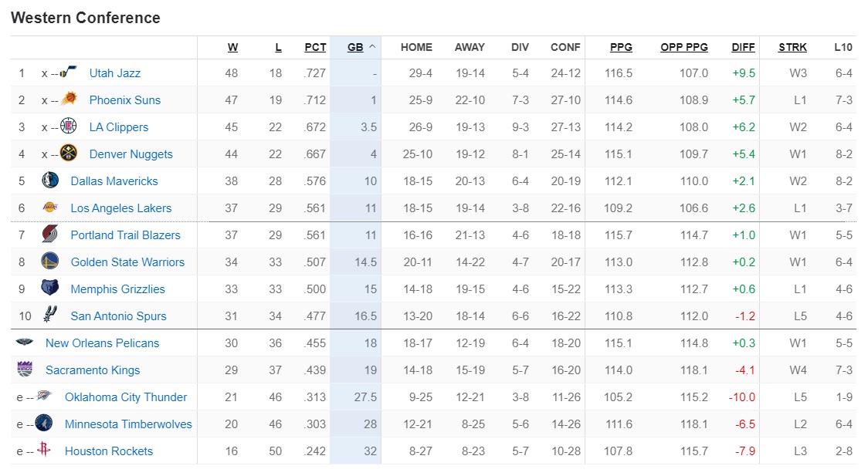
Task: Open the Sacramento Kings team link
Action: 93,370
